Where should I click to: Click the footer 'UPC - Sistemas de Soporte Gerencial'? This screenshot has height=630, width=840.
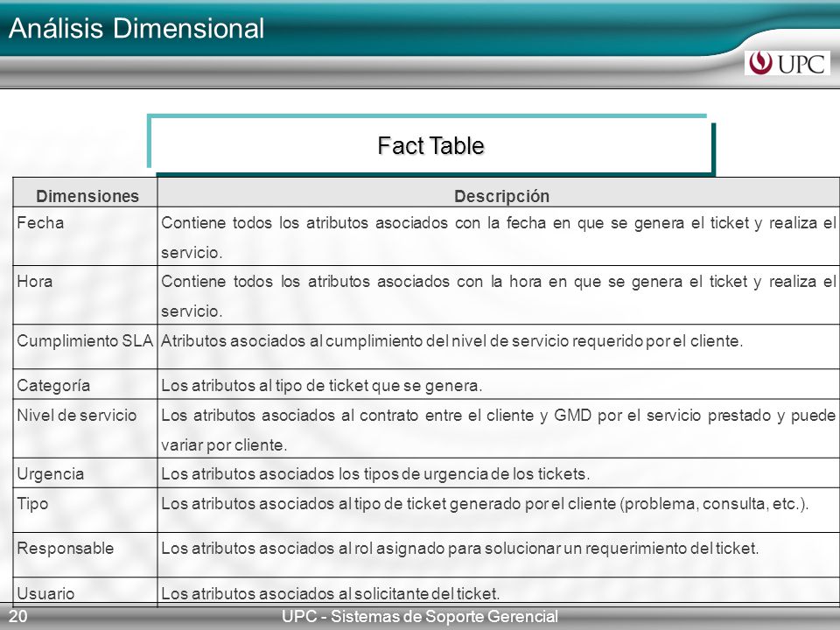tap(420, 617)
